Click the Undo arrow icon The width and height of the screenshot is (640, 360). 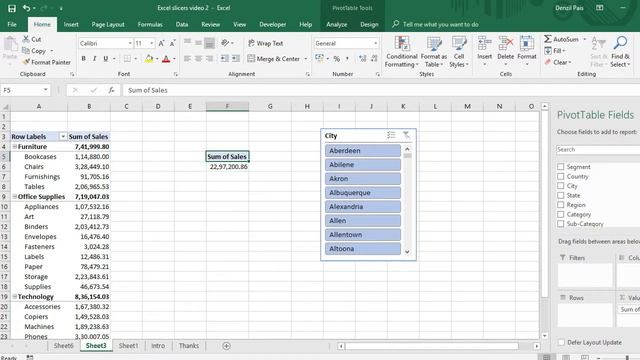[x=27, y=8]
